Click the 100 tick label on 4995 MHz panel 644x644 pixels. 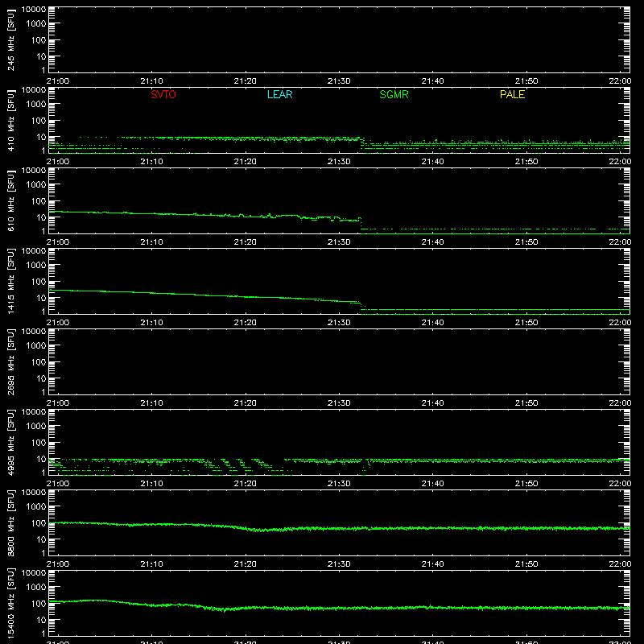(x=39, y=443)
